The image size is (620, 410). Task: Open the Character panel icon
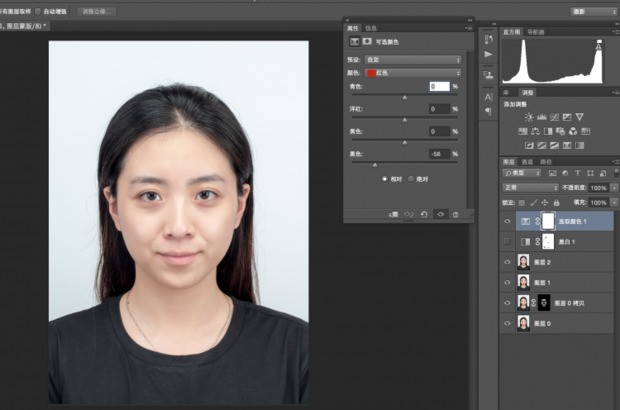[x=488, y=96]
